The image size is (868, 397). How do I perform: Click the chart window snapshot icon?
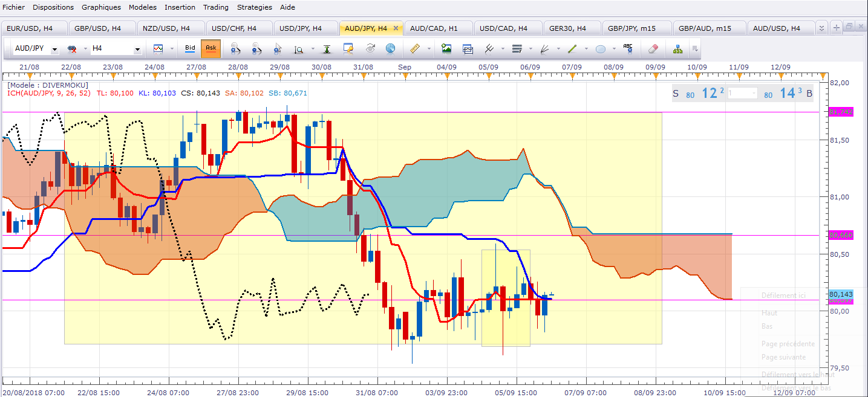[468, 49]
